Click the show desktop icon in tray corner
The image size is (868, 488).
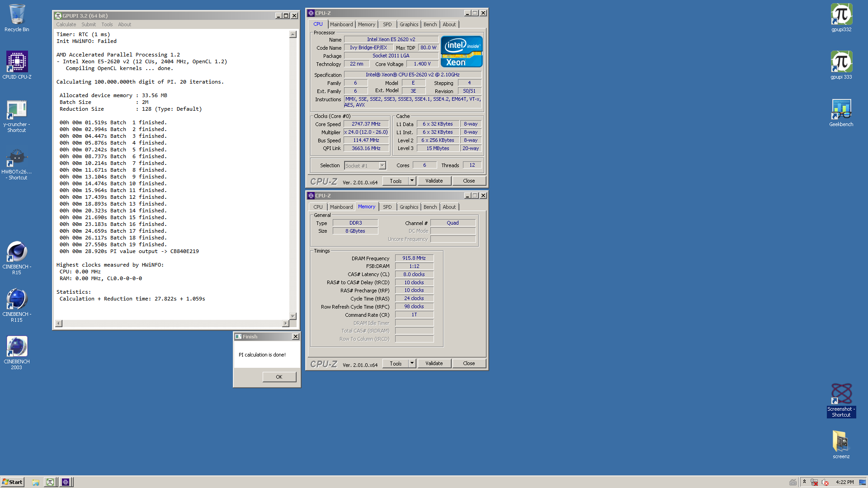tap(863, 482)
